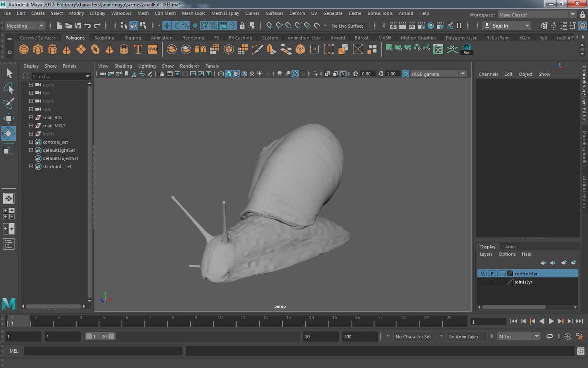Viewport: 588px width, 368px height.
Task: Switch to the Anim layer tab
Action: click(x=510, y=247)
